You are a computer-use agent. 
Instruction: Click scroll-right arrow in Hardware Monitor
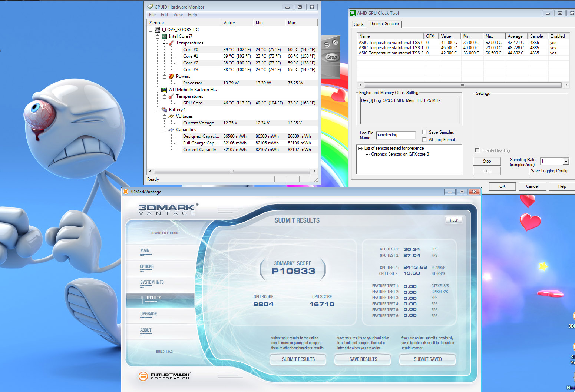[x=314, y=171]
